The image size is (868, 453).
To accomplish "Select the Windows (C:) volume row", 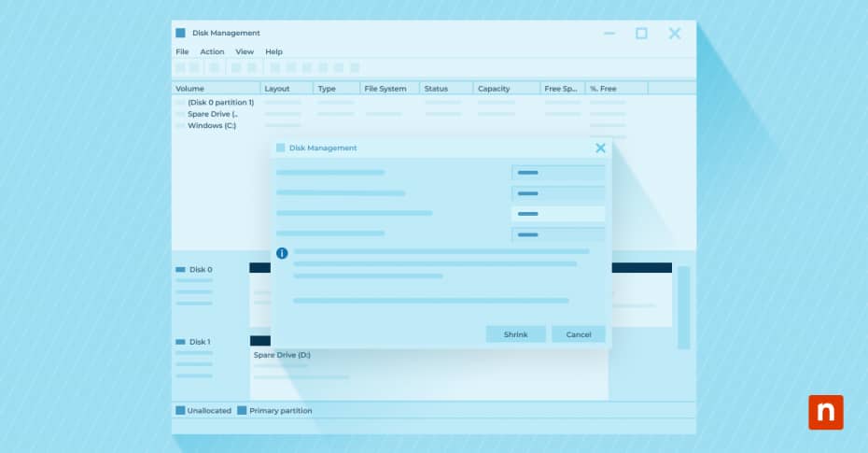I will (212, 126).
